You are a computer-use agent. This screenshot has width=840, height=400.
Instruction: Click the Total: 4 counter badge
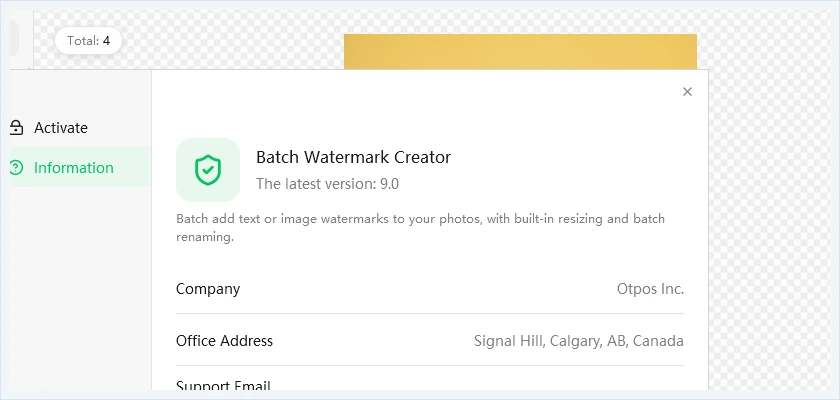pyautogui.click(x=88, y=41)
